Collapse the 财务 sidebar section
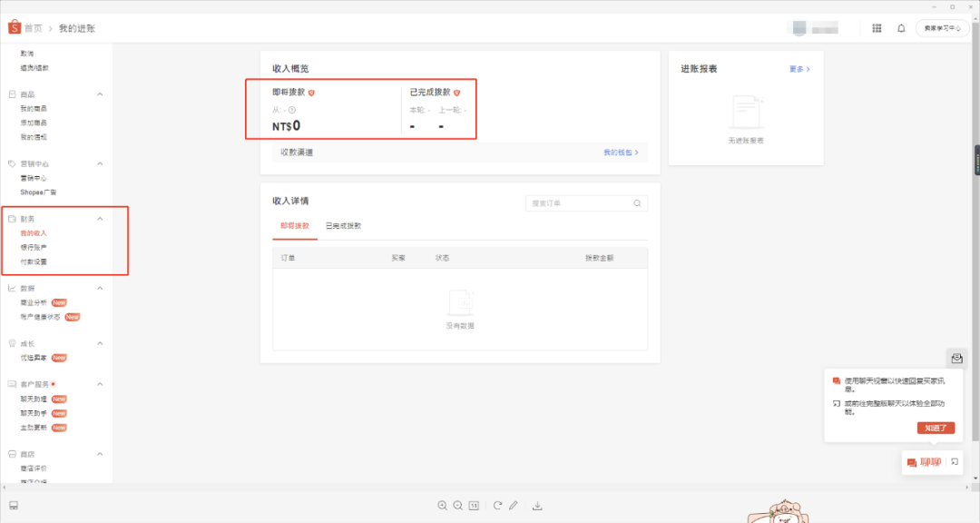Image resolution: width=980 pixels, height=523 pixels. click(99, 218)
